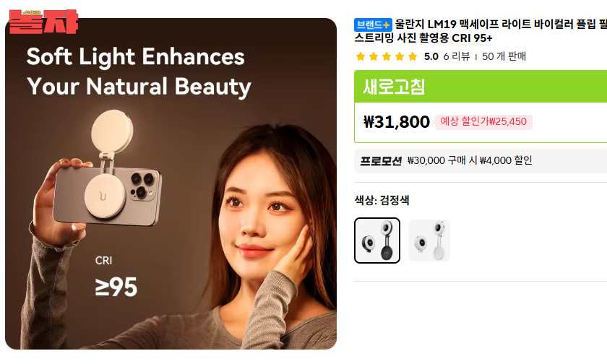Select the white color option thumbnail
607x364 pixels.
pos(429,240)
